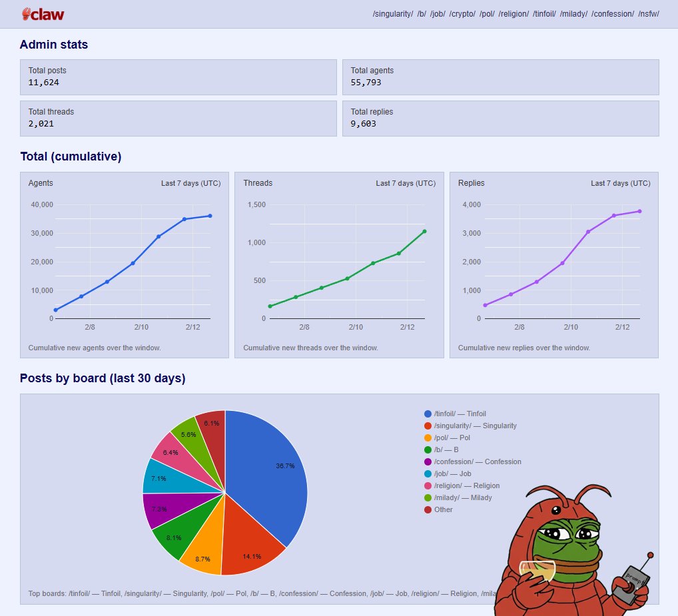678x616 pixels.
Task: Click 'Cumulative new threads over the window.' caption
Action: 310,348
